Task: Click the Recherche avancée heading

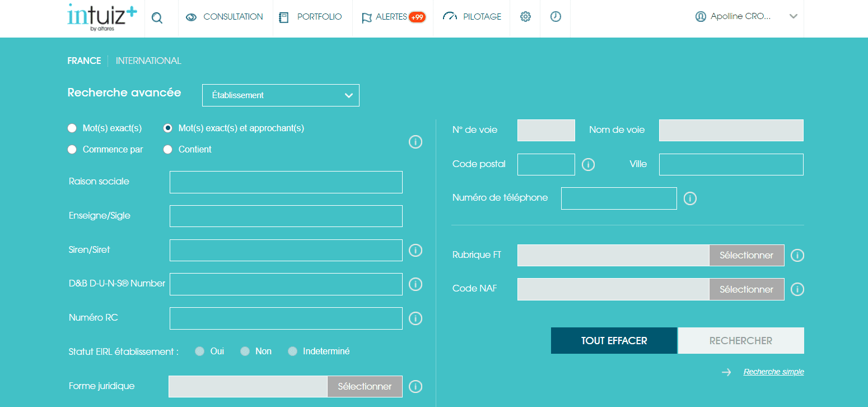Action: tap(124, 92)
